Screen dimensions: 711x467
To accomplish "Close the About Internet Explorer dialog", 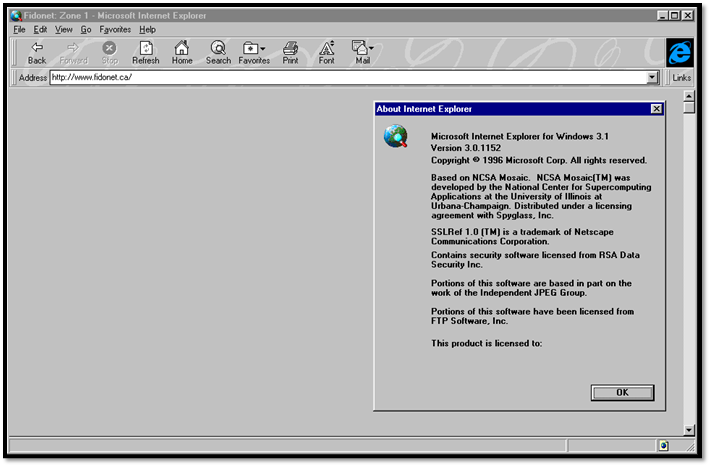I will pyautogui.click(x=656, y=109).
